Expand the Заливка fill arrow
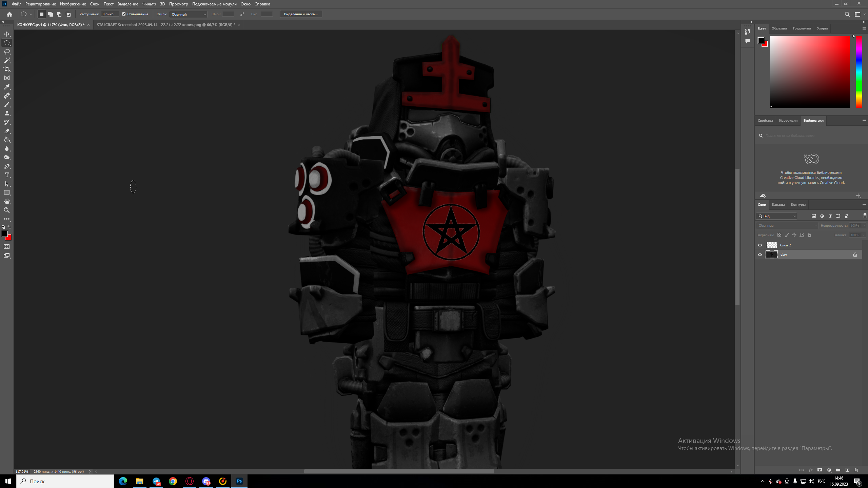Viewport: 868px width, 488px height. pyautogui.click(x=864, y=235)
